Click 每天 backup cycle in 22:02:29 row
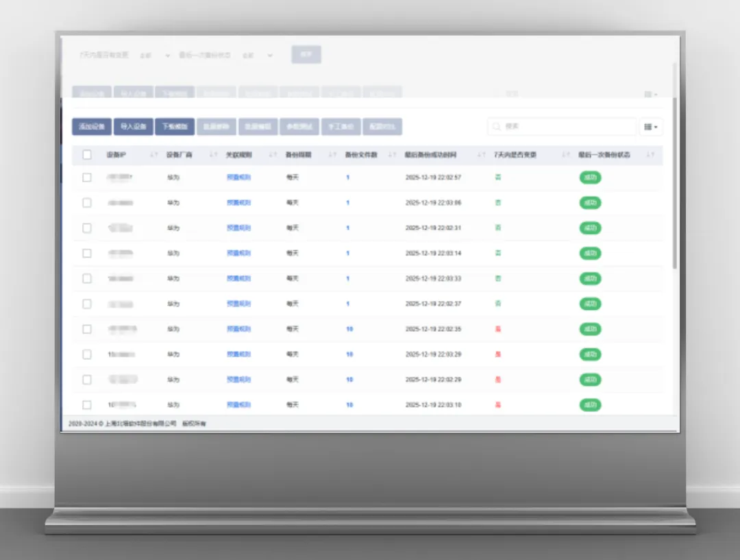 [293, 380]
